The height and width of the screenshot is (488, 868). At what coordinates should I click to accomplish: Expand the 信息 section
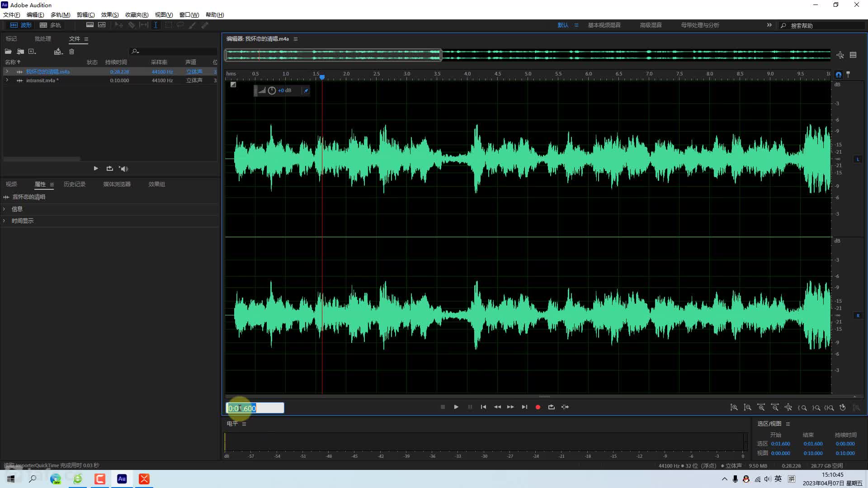(4, 209)
